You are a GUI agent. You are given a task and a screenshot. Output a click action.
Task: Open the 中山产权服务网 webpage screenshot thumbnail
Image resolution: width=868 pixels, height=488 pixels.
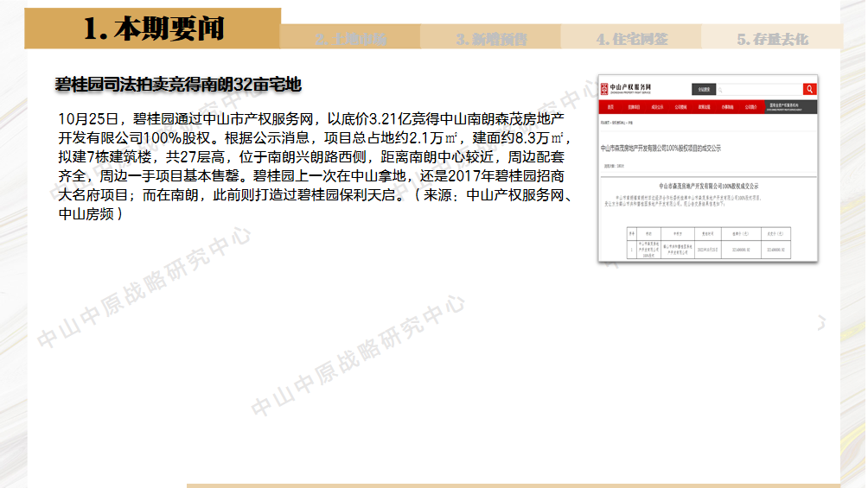[x=707, y=168]
